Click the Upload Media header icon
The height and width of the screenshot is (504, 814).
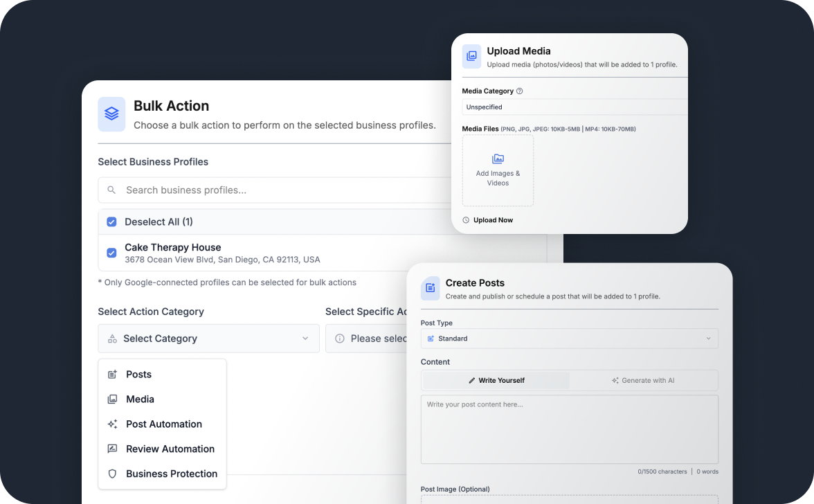[472, 56]
